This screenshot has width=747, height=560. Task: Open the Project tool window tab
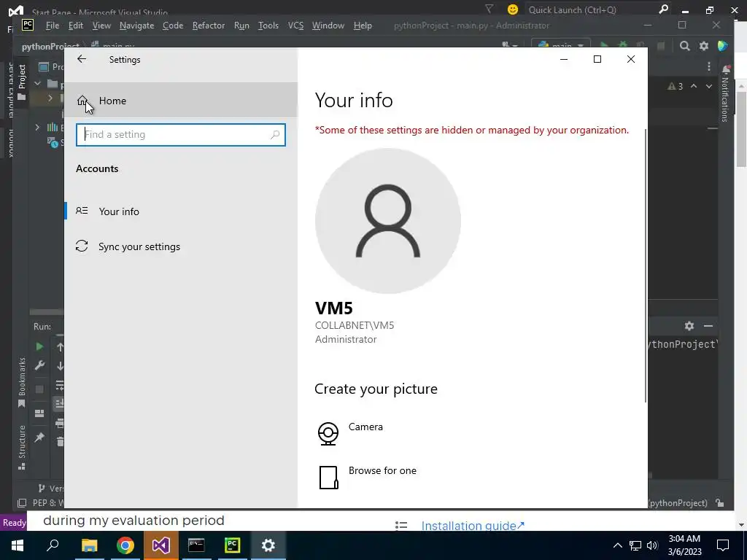tap(21, 83)
